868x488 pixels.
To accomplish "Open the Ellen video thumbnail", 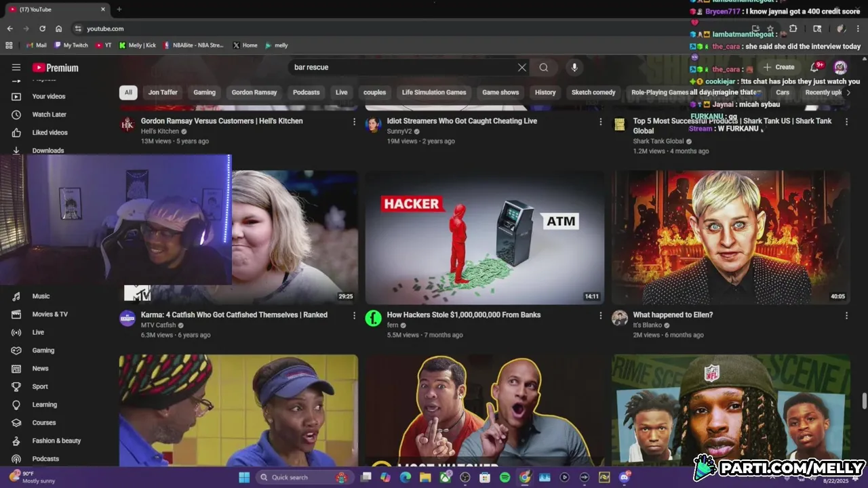I will point(731,237).
